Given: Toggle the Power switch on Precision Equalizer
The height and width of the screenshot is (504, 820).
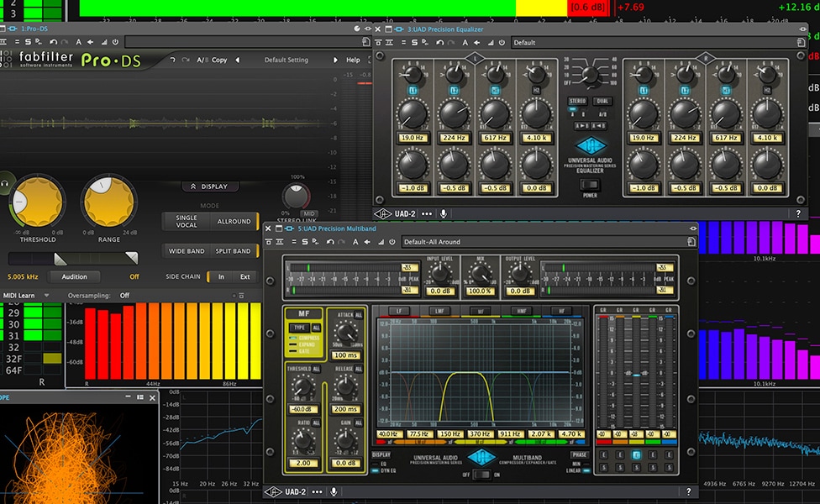Looking at the screenshot, I should pos(590,185).
